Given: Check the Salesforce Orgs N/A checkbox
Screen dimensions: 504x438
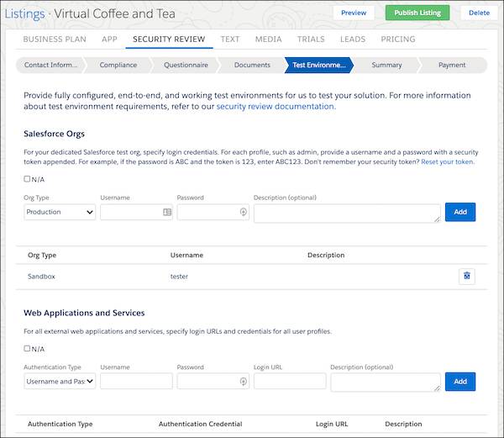Looking at the screenshot, I should coord(27,179).
